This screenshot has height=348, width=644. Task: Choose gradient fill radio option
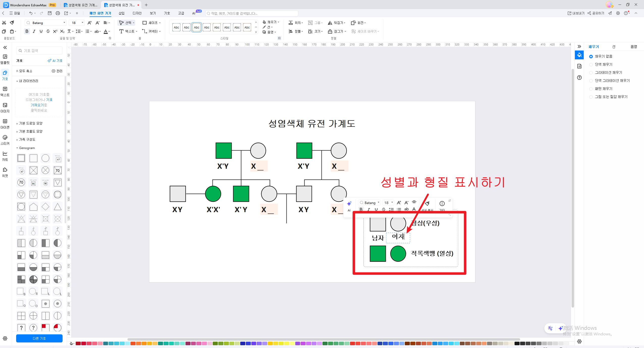(x=591, y=73)
